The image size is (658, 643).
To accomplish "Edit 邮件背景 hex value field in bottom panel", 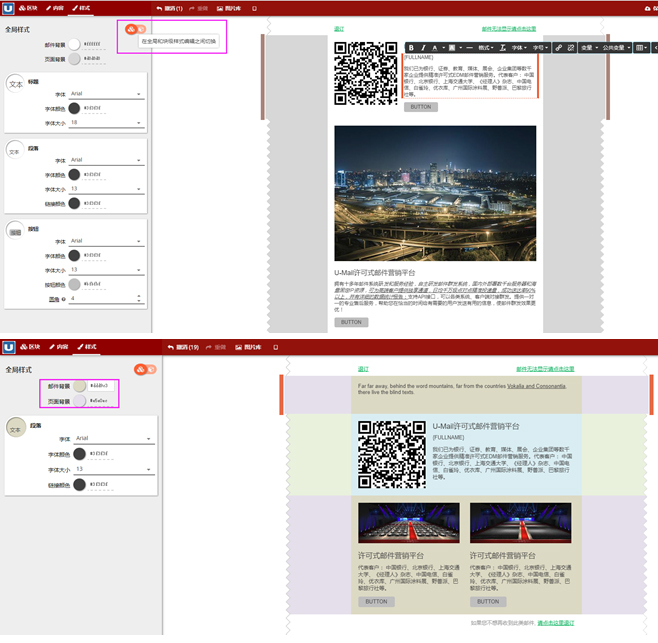I will 101,386.
